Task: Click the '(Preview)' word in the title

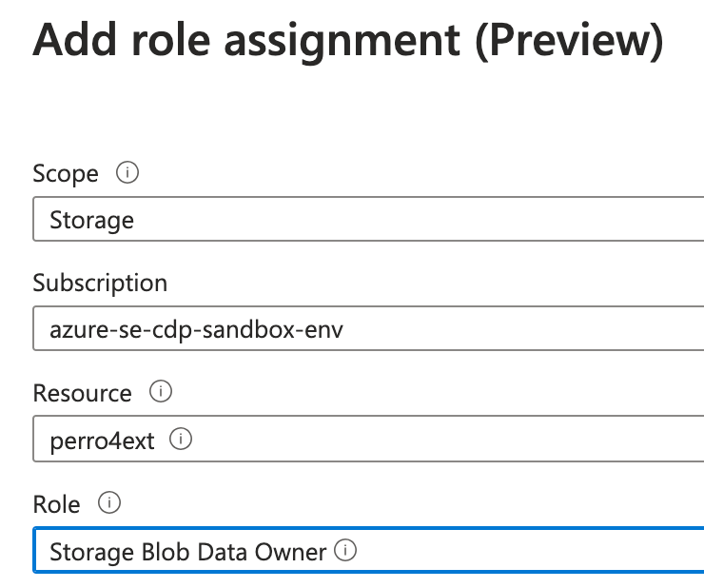Action: pos(569,41)
